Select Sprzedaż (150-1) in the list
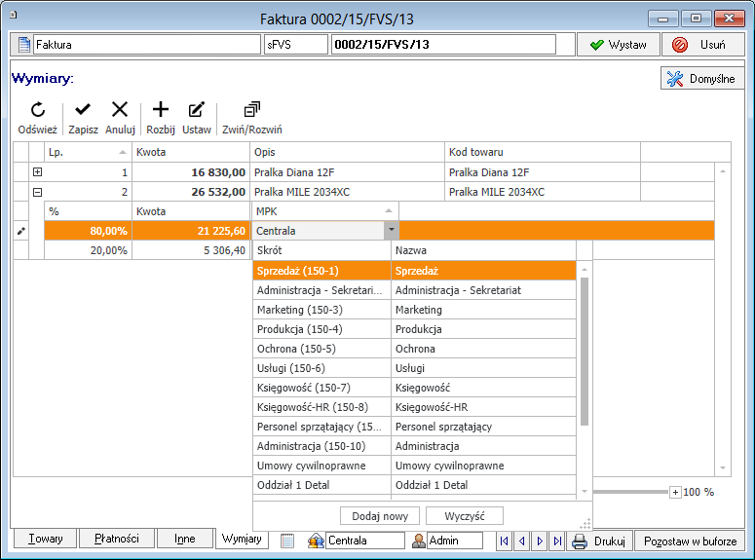 coord(415,271)
